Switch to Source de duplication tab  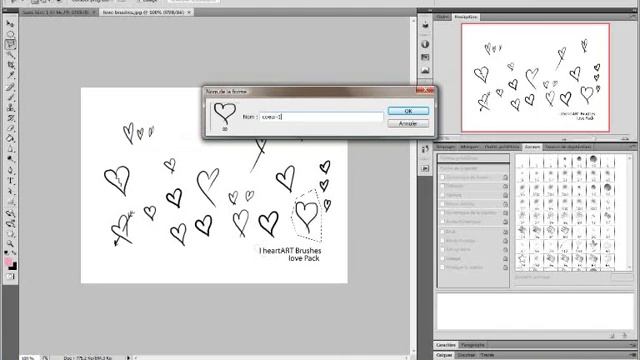coord(568,147)
